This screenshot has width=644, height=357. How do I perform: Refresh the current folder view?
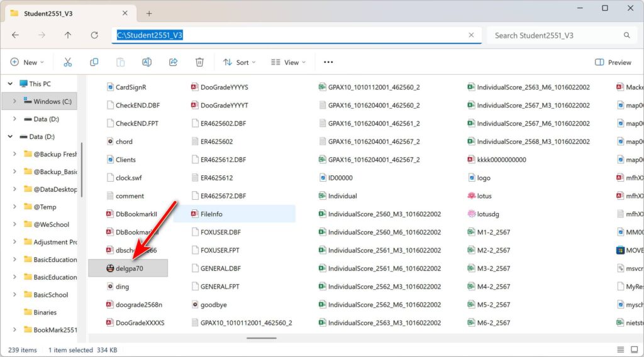click(94, 35)
